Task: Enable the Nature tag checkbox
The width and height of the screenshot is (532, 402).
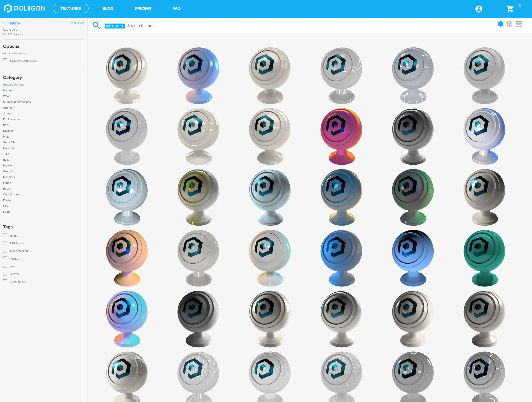Action: (x=5, y=235)
